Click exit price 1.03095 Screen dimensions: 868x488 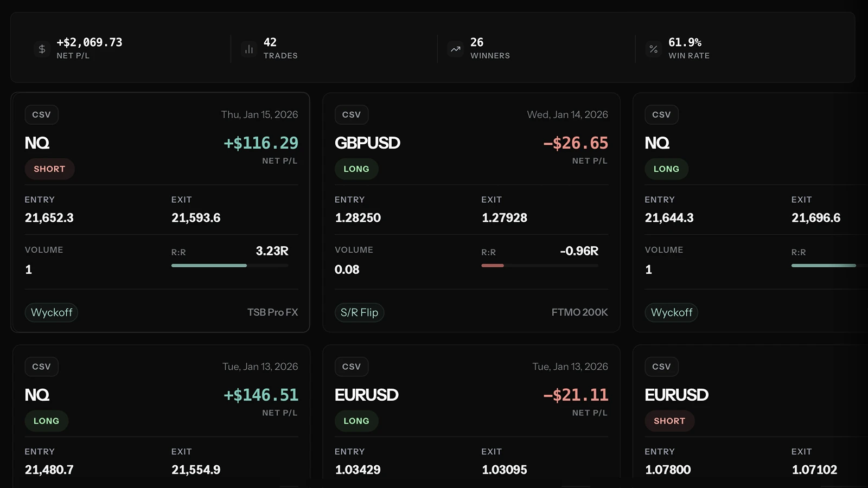click(505, 470)
